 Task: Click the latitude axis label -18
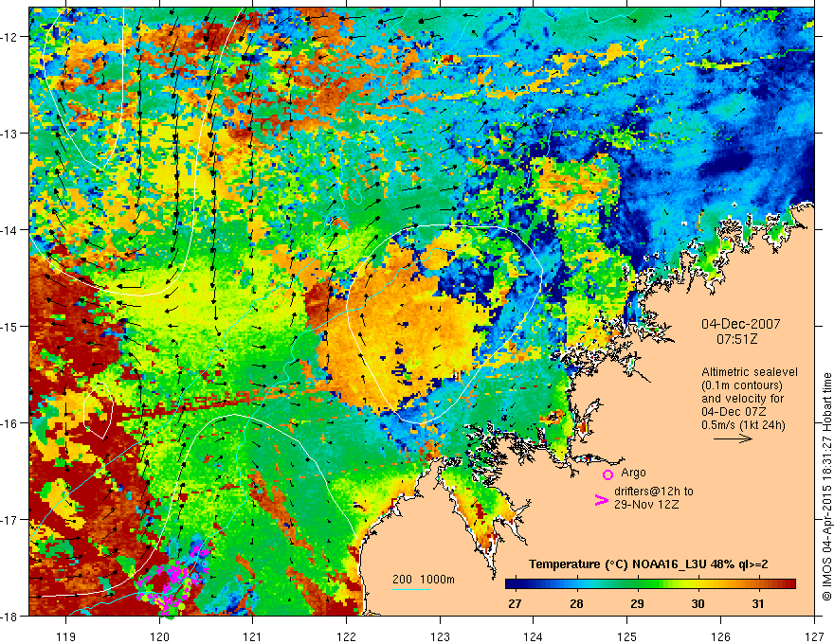[10, 616]
